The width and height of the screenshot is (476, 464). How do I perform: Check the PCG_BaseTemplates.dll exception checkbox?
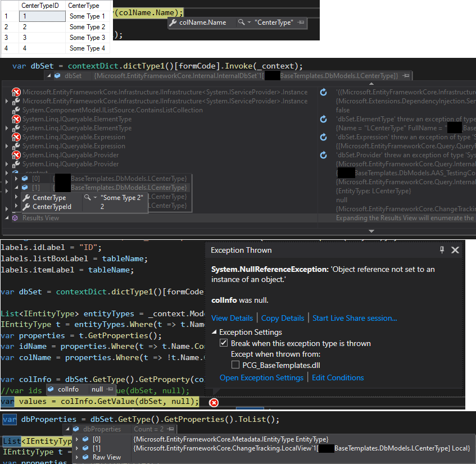pyautogui.click(x=235, y=365)
